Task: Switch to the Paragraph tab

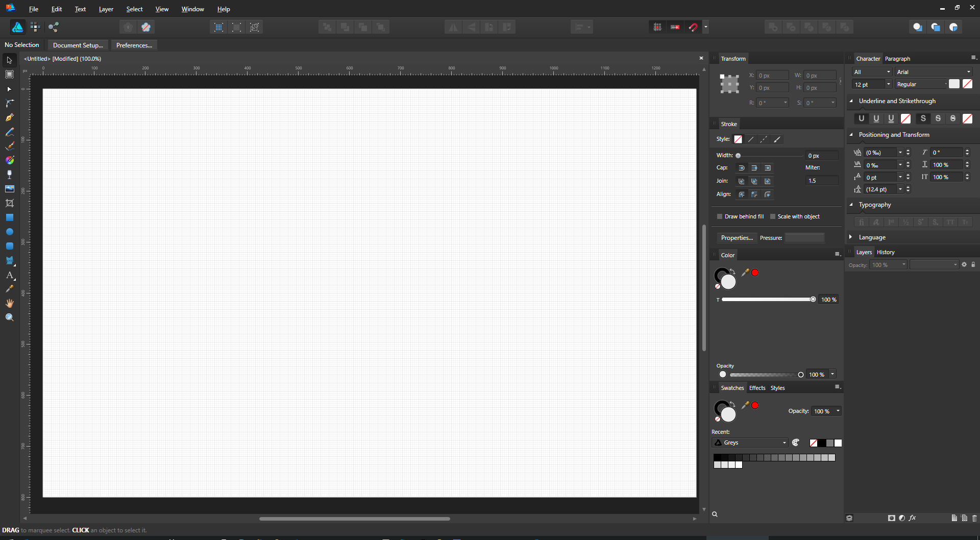Action: 897,59
